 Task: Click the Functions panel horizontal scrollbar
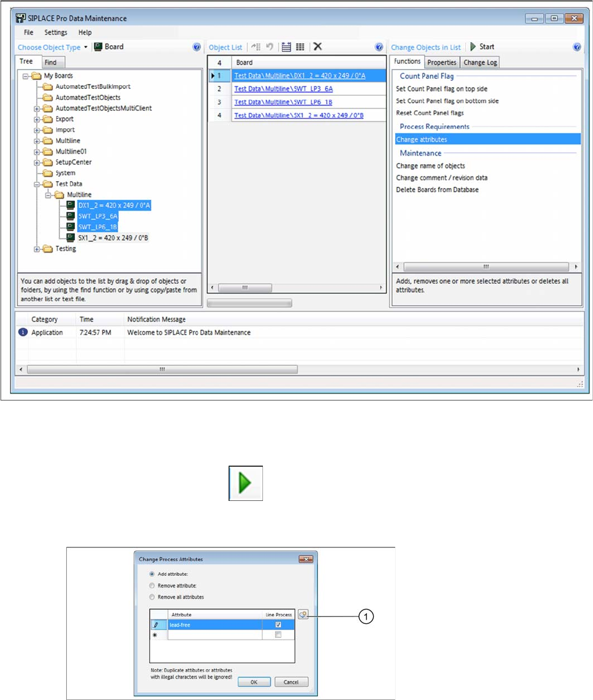pos(486,267)
